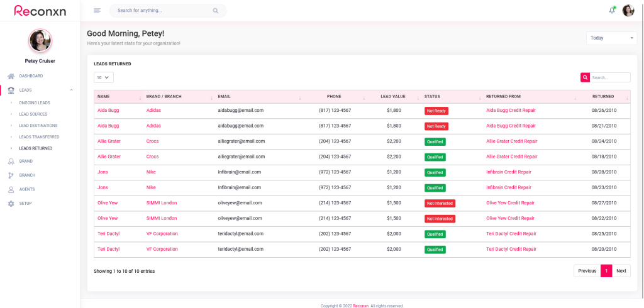The image size is (644, 308).
Task: Sort by Brand / Branch column arrow
Action: [x=211, y=97]
